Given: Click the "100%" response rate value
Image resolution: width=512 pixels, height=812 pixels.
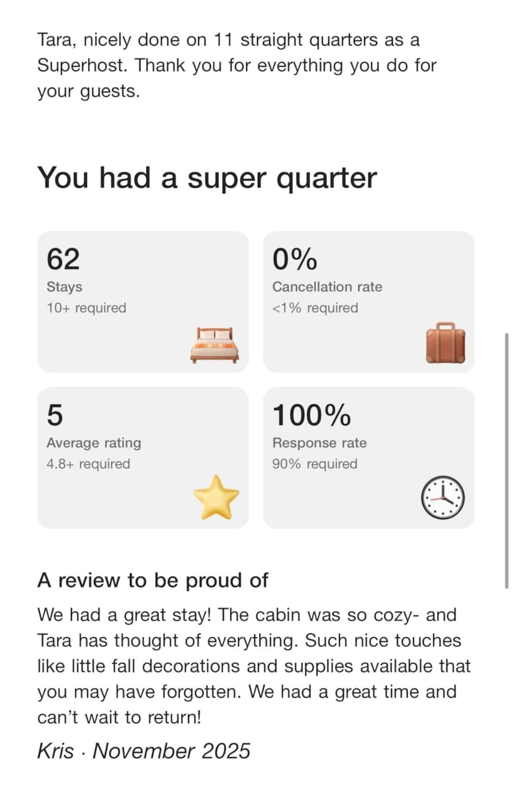Looking at the screenshot, I should click(x=311, y=415).
